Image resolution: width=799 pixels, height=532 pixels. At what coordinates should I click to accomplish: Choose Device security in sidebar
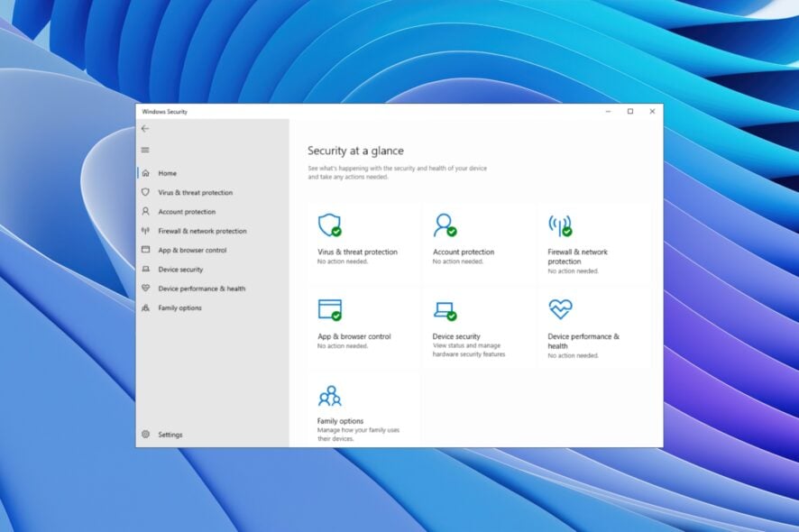tap(180, 270)
